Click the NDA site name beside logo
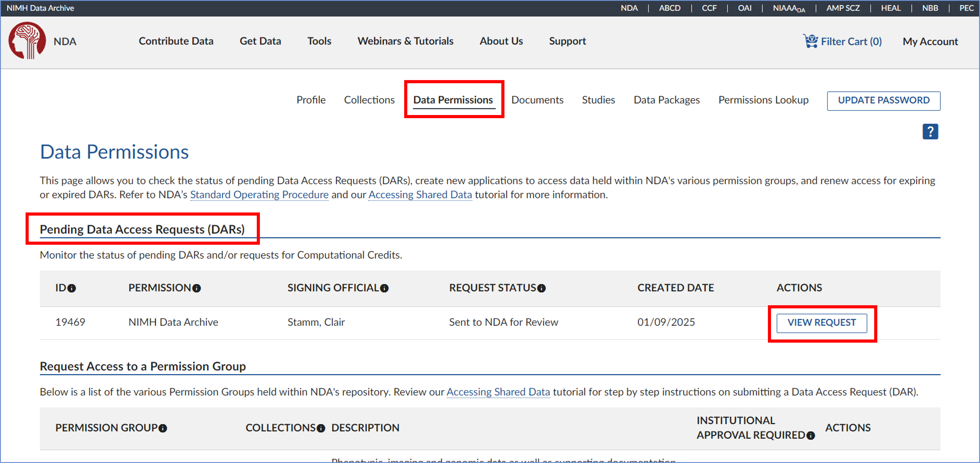Viewport: 980px width, 463px height. coord(65,42)
